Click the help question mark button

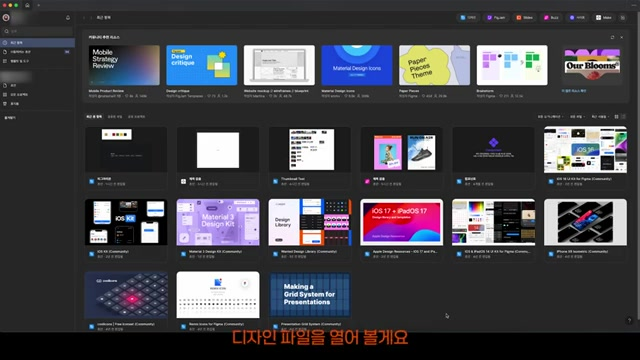[629, 321]
